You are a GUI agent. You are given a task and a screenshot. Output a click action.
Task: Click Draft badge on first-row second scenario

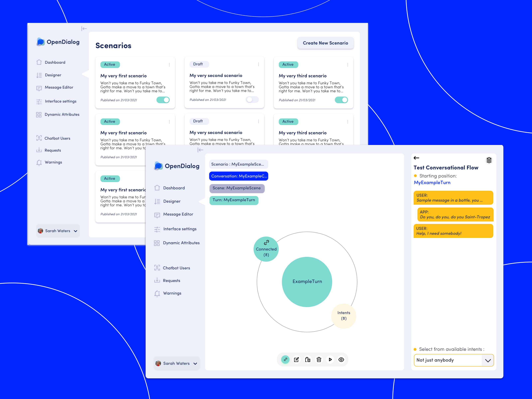(199, 64)
